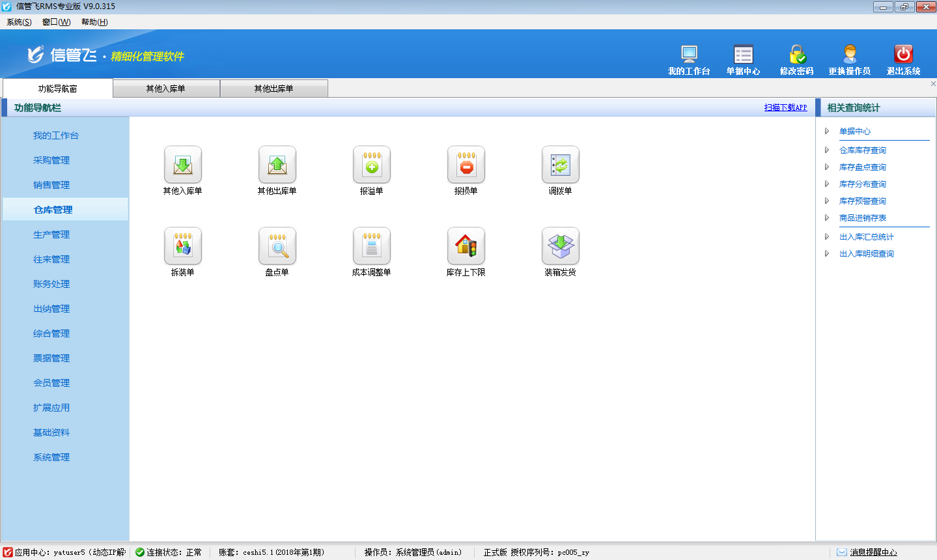Expand the arrow beside 仓库库存查询

827,150
